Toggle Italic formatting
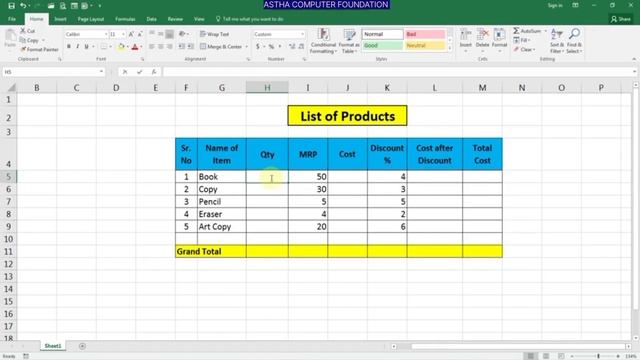This screenshot has height=360, width=640. (78, 47)
